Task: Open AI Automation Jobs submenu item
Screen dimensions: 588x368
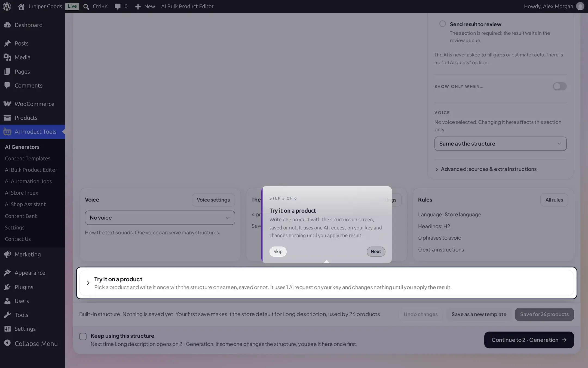Action: click(28, 181)
